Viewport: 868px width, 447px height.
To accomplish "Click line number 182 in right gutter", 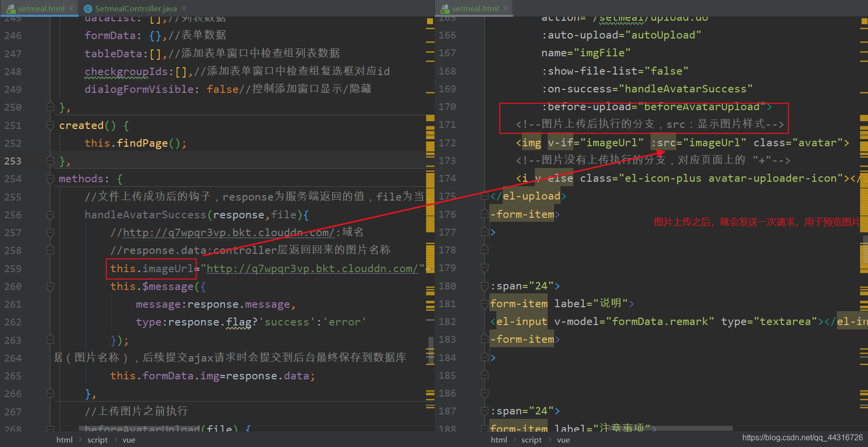I will [x=447, y=322].
